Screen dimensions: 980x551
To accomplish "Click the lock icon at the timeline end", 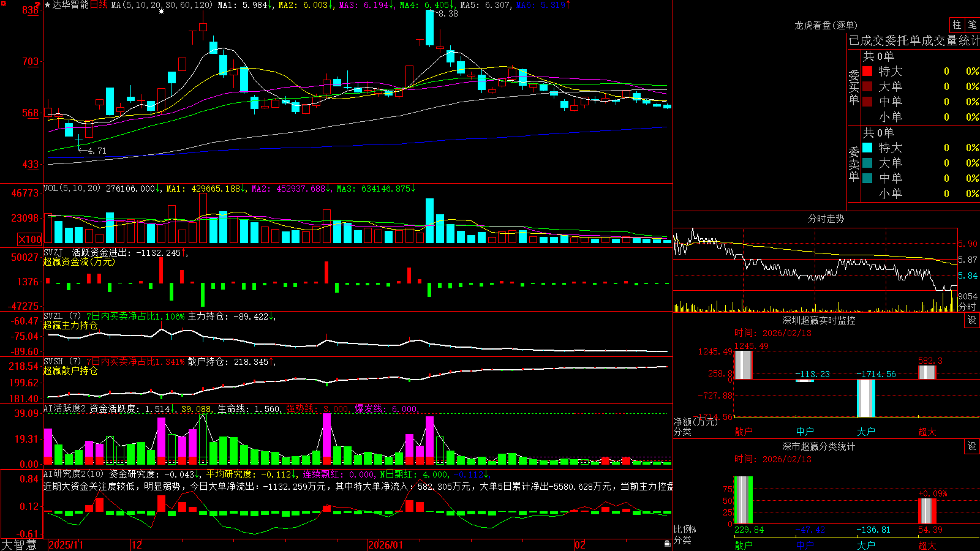I will [668, 544].
